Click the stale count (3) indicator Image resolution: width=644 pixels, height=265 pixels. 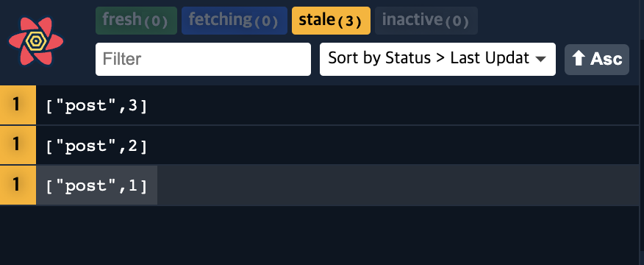click(x=349, y=21)
